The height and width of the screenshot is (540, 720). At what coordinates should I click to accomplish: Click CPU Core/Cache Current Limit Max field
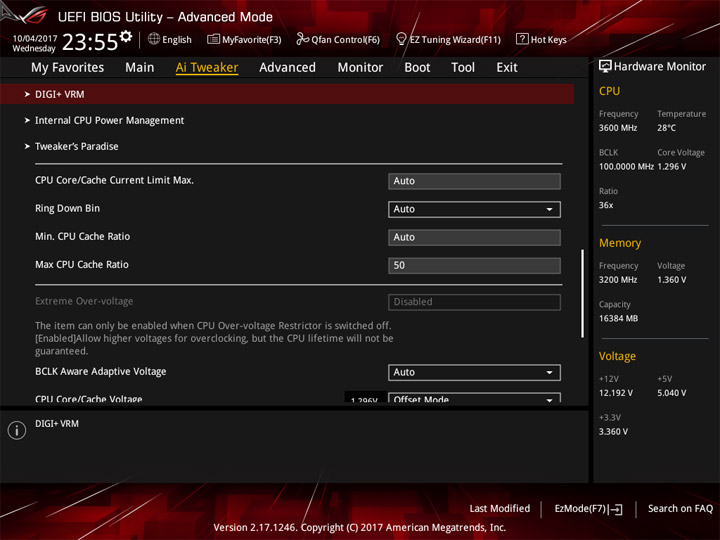click(x=474, y=181)
